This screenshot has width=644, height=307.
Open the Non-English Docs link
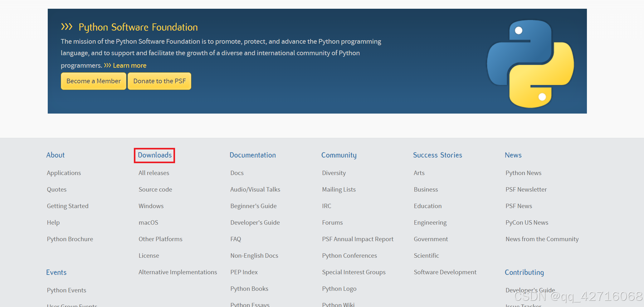pyautogui.click(x=254, y=256)
